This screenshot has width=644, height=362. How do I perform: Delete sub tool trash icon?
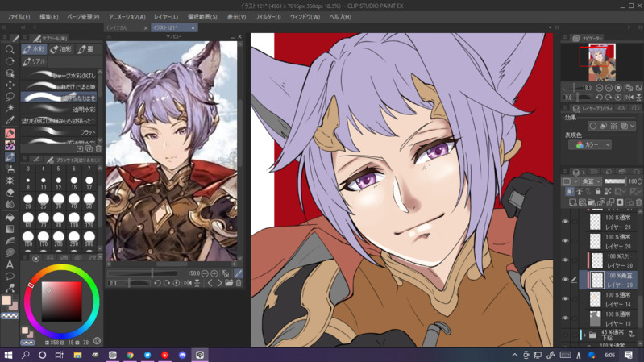click(98, 148)
